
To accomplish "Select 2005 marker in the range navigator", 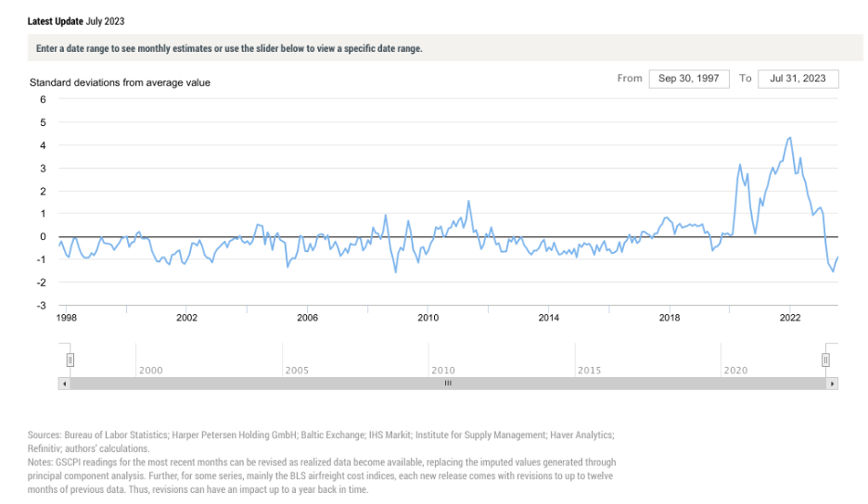I will coord(296,370).
